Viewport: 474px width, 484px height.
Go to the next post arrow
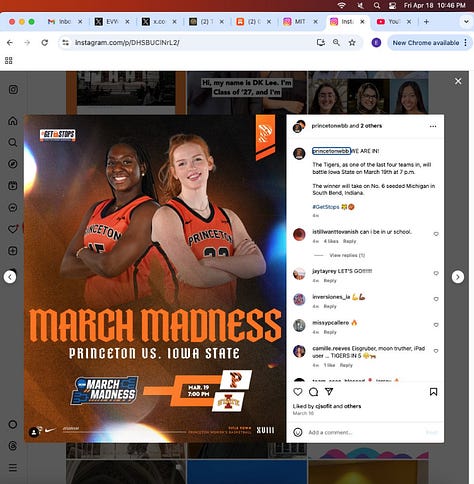(x=458, y=277)
